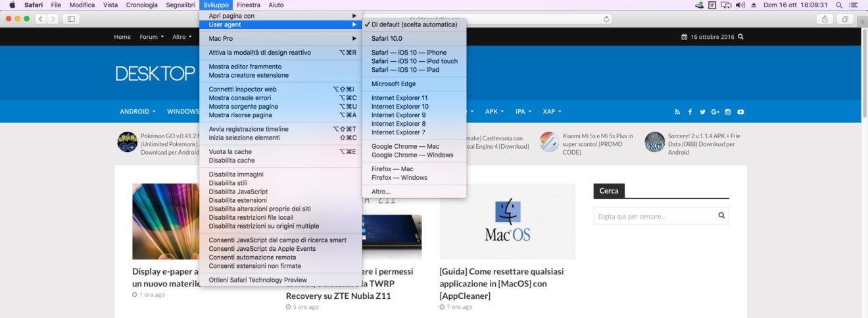Select Mostra console errori

click(281, 97)
